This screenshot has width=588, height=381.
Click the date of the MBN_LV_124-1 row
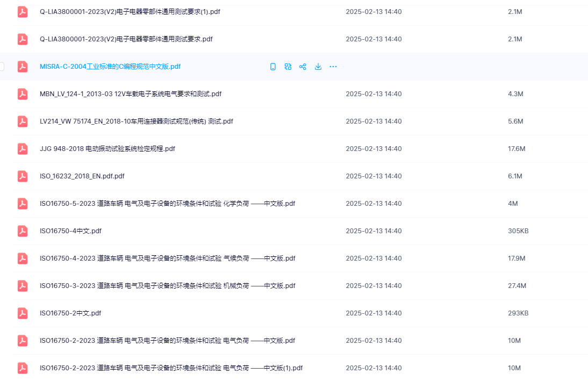374,94
